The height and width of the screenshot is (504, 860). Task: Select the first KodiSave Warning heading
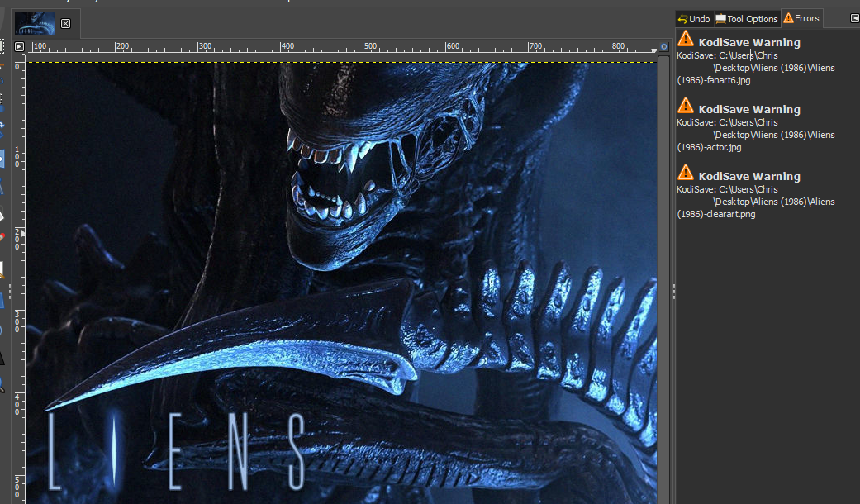749,43
